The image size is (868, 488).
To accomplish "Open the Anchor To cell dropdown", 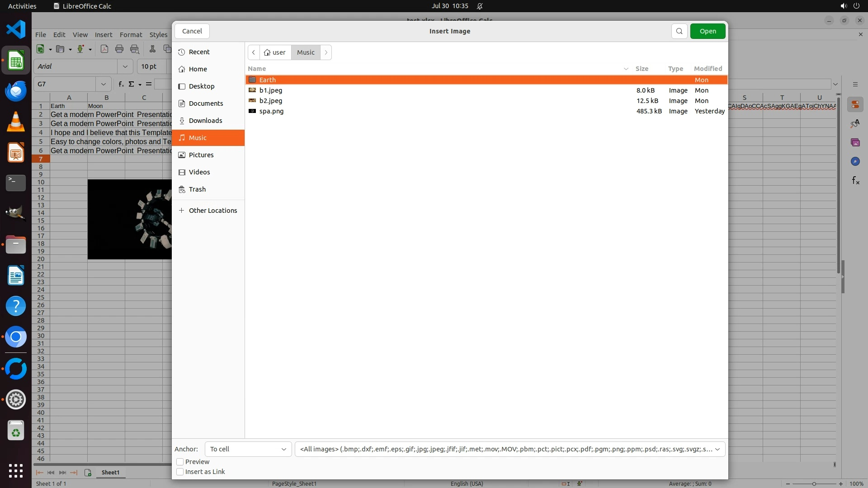I will tap(248, 449).
